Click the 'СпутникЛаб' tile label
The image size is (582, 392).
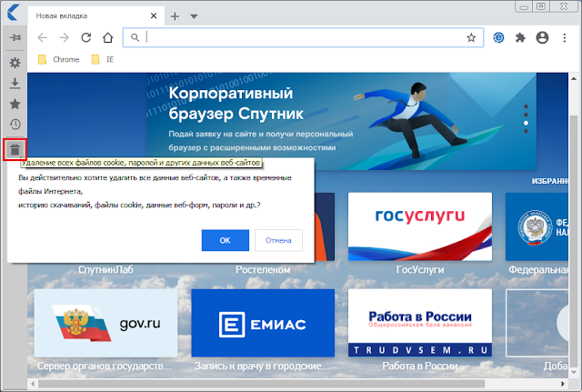(x=105, y=269)
